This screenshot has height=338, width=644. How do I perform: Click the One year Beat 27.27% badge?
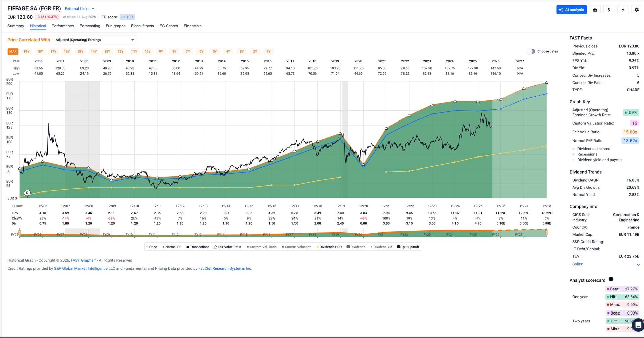tap(622, 289)
